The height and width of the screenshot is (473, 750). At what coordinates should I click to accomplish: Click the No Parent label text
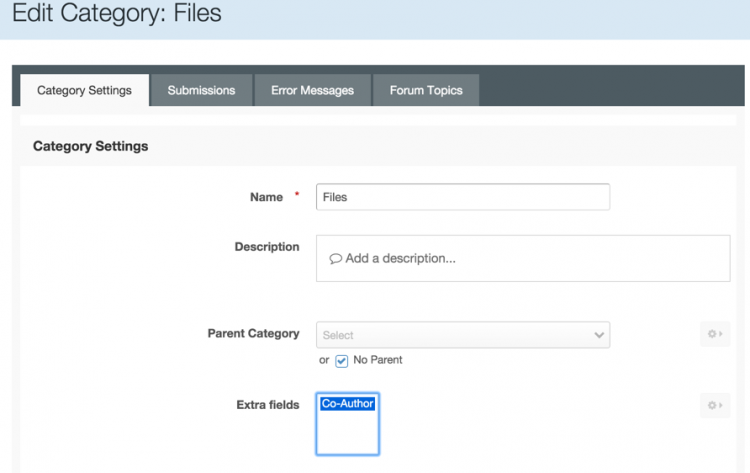377,360
